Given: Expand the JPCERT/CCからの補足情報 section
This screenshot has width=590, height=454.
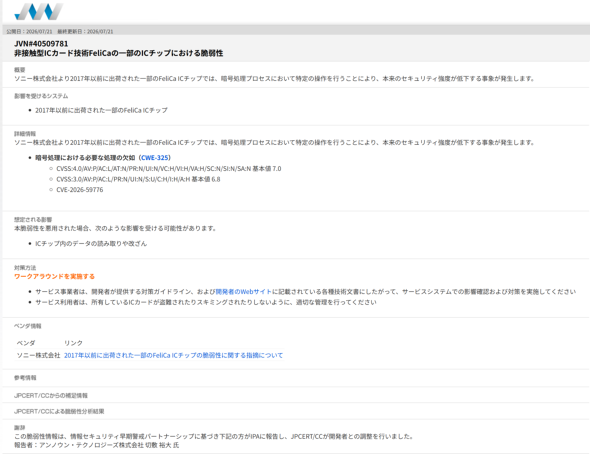Looking at the screenshot, I should (51, 395).
